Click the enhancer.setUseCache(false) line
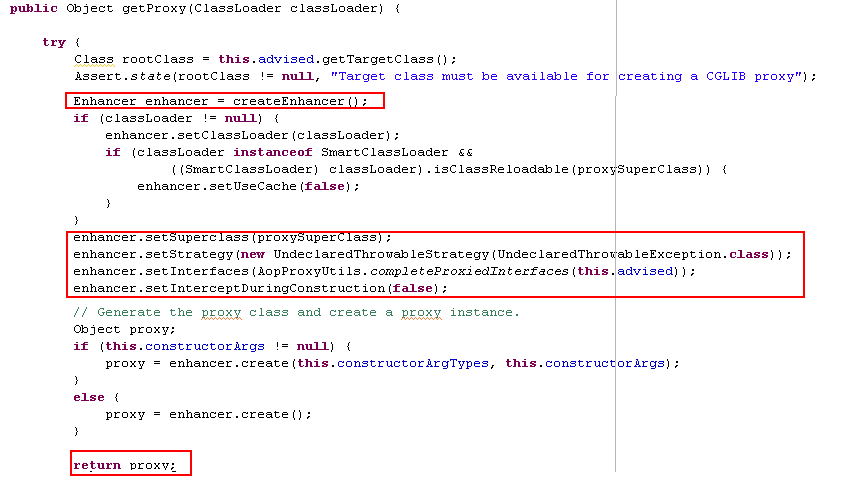Image resolution: width=860 pixels, height=485 pixels. (x=248, y=187)
